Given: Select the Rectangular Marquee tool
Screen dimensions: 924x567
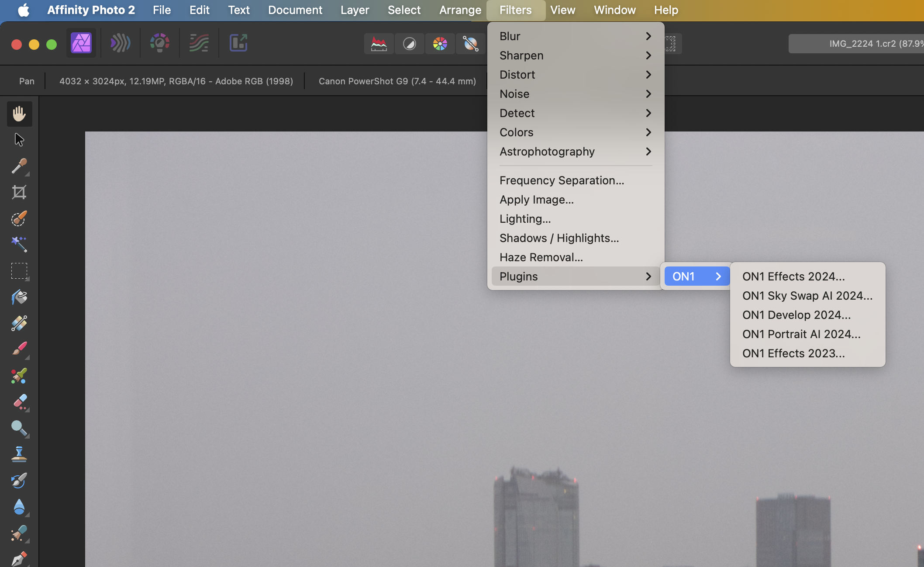Looking at the screenshot, I should pyautogui.click(x=19, y=271).
